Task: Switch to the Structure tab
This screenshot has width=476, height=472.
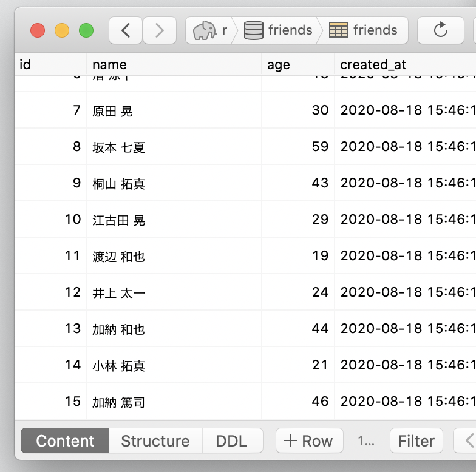Action: pos(155,440)
